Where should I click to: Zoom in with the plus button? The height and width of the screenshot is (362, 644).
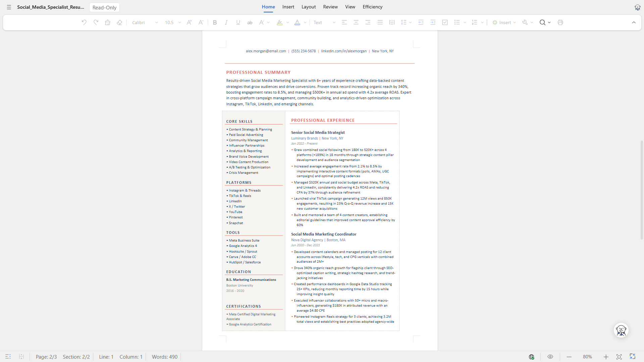[x=606, y=357]
